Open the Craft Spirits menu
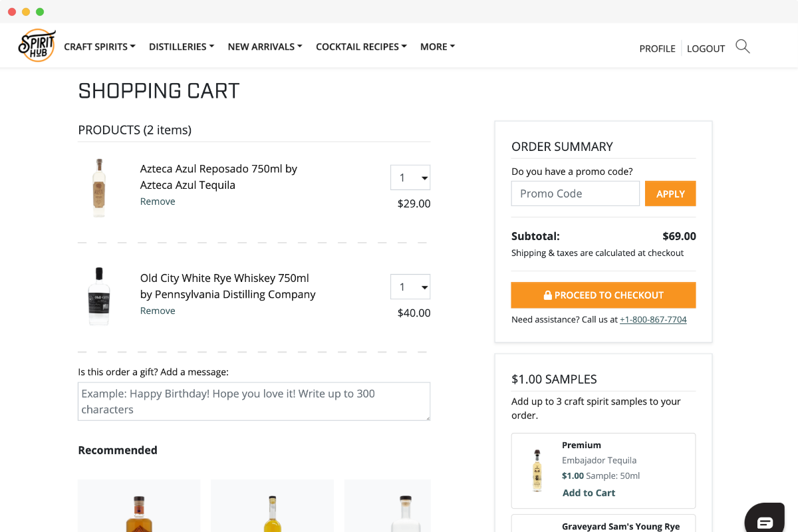This screenshot has width=798, height=532. pyautogui.click(x=100, y=47)
